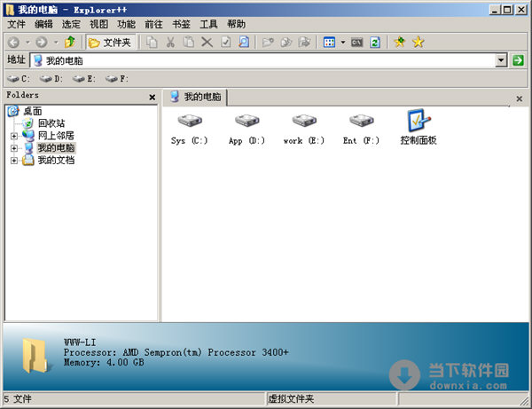This screenshot has width=532, height=409.
Task: Open the 功能 menu
Action: 126,24
